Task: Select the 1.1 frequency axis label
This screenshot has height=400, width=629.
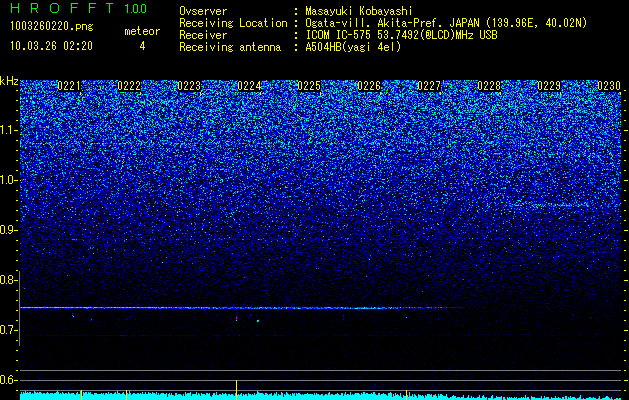Action: click(9, 130)
